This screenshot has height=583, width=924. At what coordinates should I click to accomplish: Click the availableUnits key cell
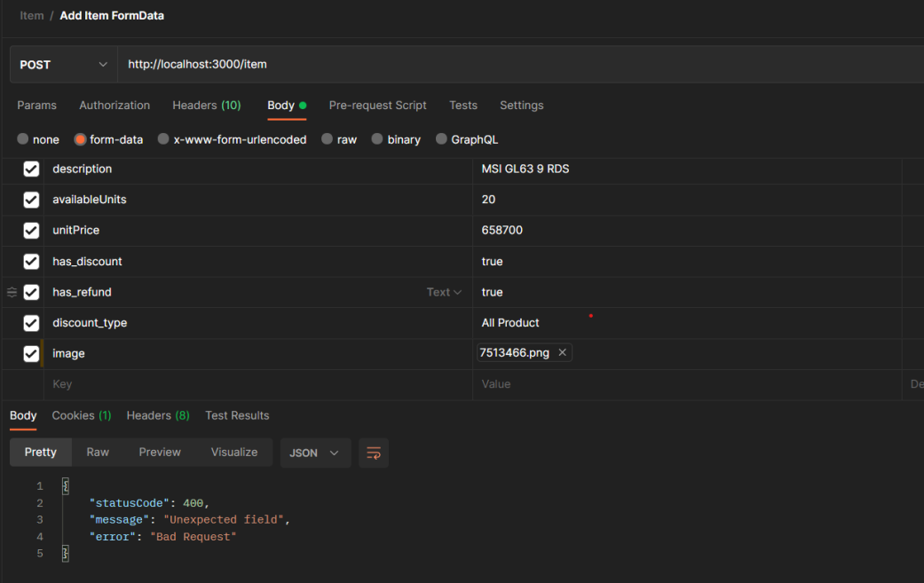258,200
